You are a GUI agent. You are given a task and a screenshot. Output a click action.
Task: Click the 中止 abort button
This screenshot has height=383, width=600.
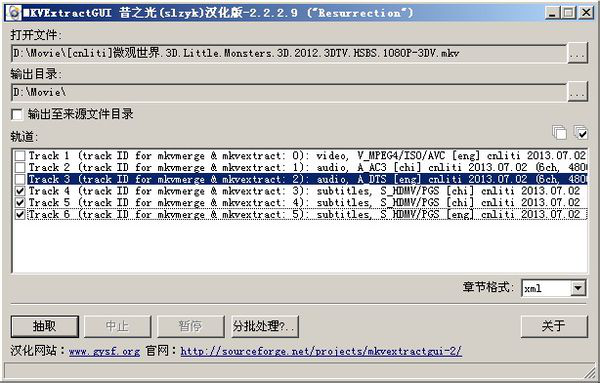click(117, 326)
